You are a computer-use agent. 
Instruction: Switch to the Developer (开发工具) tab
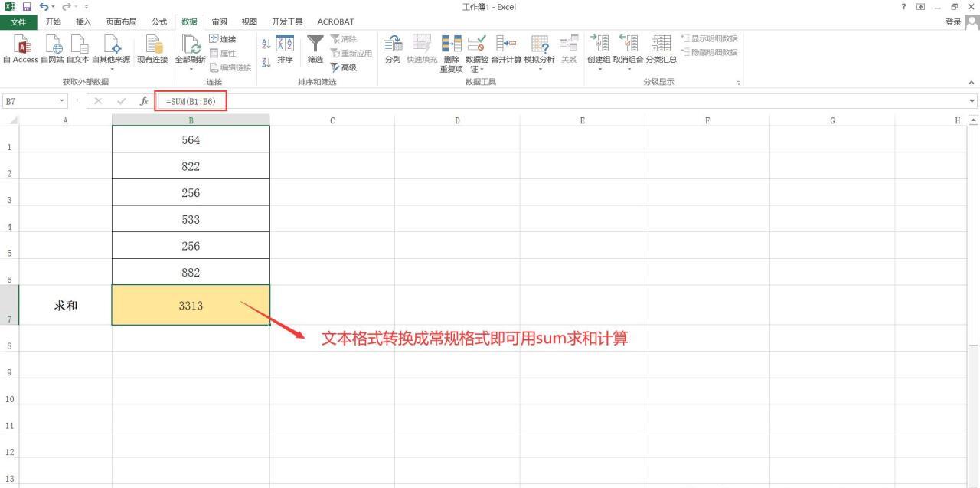pos(287,22)
